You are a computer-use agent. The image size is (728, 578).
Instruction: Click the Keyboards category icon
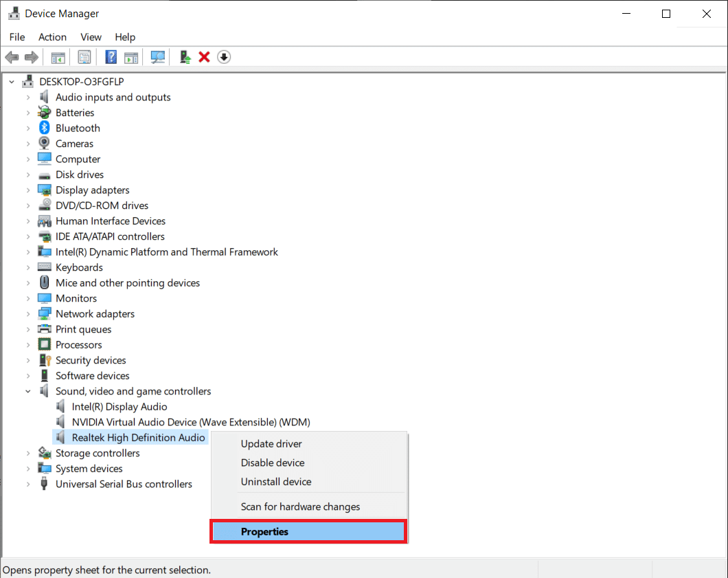click(45, 267)
